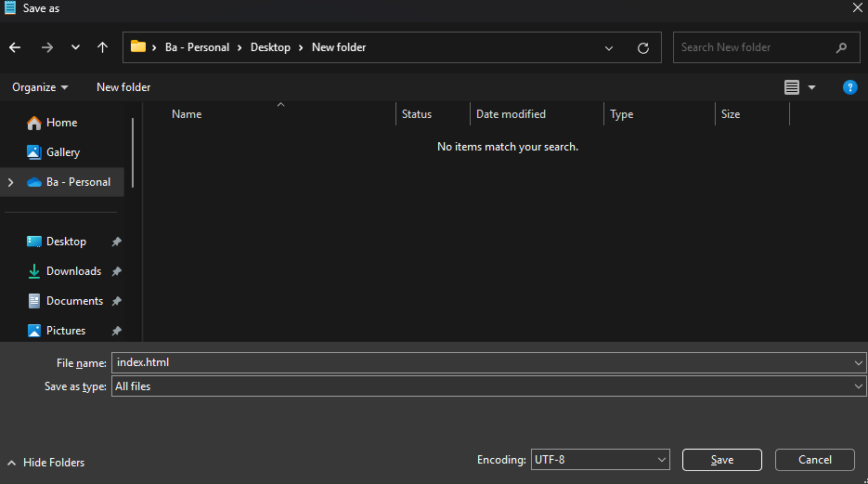Click the search magnifier icon
Viewport: 868px width, 484px height.
(841, 47)
